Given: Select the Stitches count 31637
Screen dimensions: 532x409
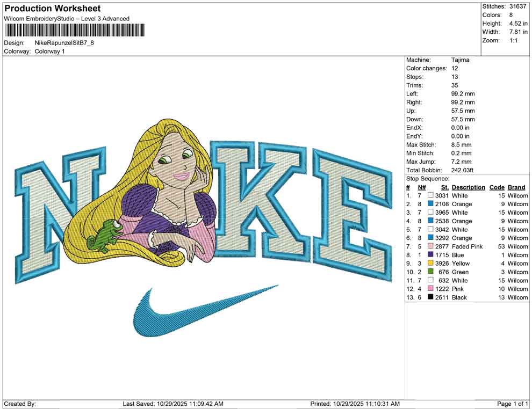Looking at the screenshot, I should [x=517, y=6].
